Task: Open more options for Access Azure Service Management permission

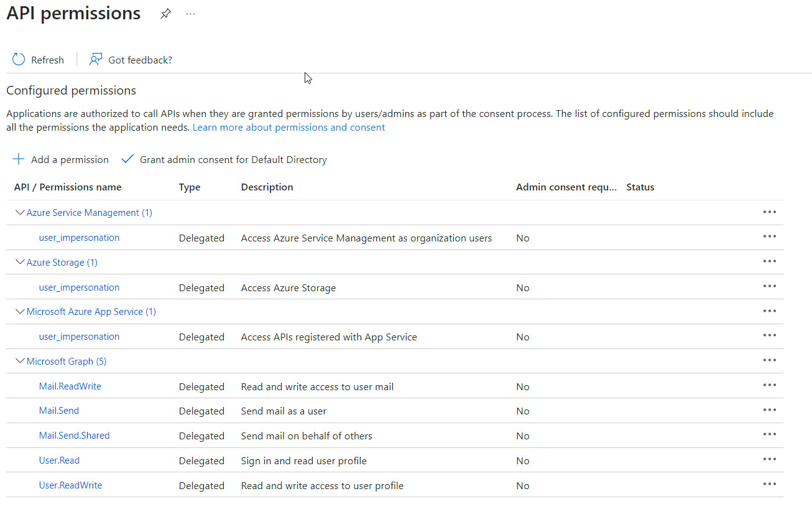Action: point(770,236)
